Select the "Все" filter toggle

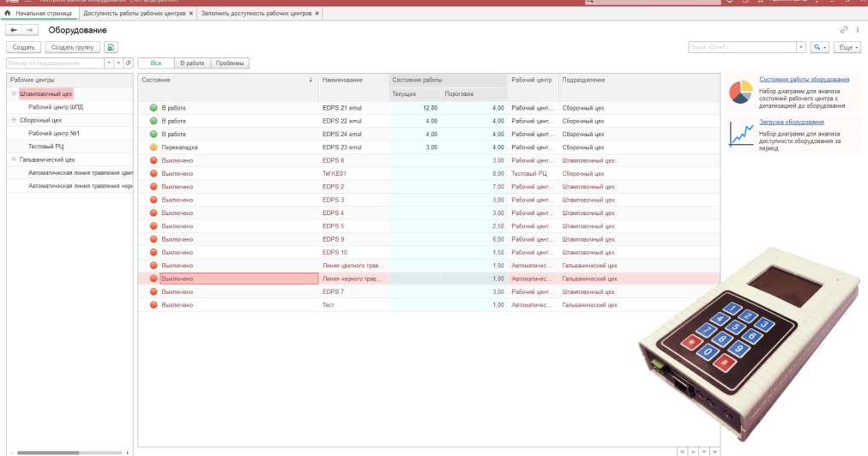coord(155,63)
